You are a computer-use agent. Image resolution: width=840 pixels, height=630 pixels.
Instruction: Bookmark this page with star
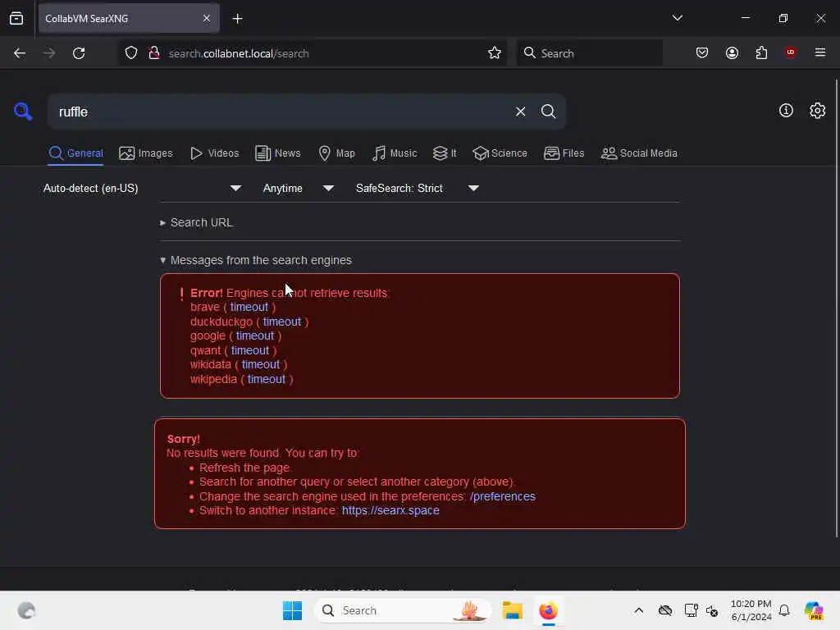(495, 53)
